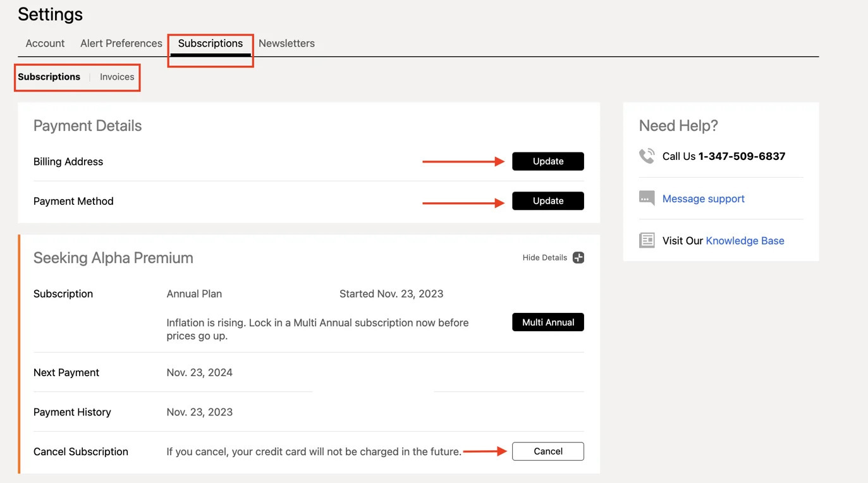868x483 pixels.
Task: Cancel the Seeking Alpha Premium subscription
Action: (x=547, y=451)
